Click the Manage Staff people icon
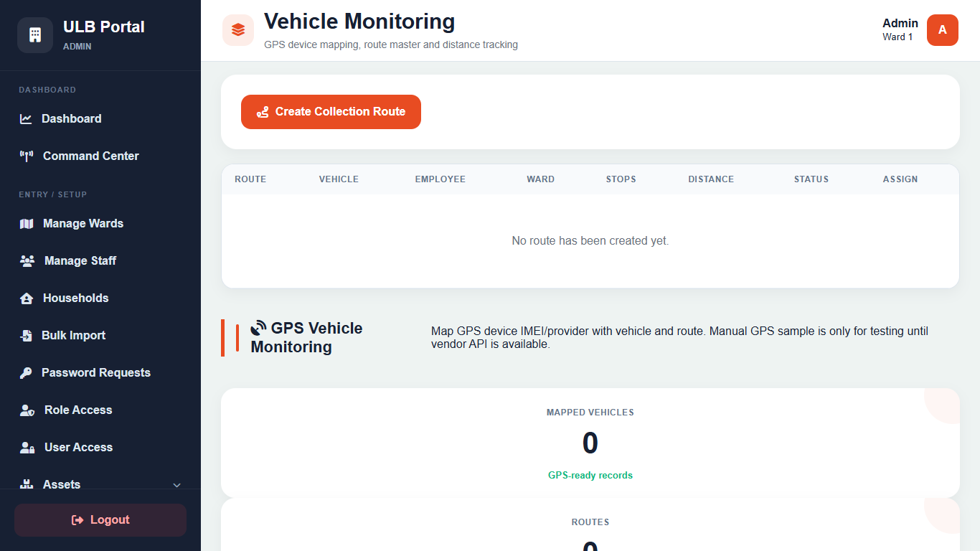The width and height of the screenshot is (980, 551). tap(27, 261)
